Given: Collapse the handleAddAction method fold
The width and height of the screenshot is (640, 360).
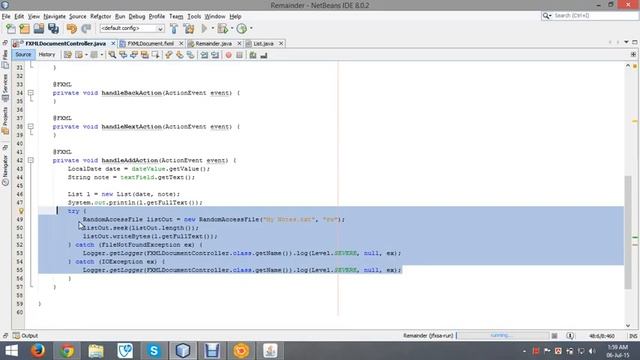Looking at the screenshot, I should click(31, 160).
